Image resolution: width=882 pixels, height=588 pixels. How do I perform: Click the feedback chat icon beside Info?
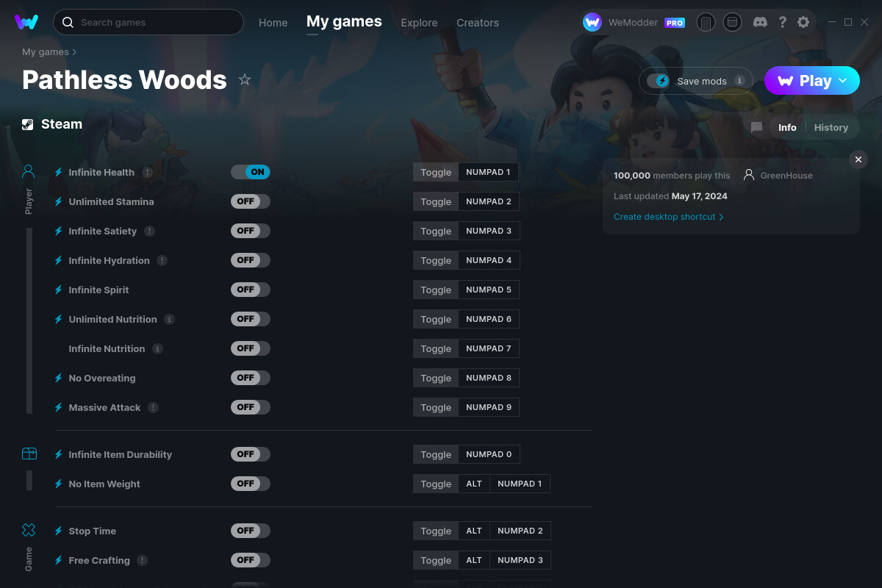click(756, 127)
